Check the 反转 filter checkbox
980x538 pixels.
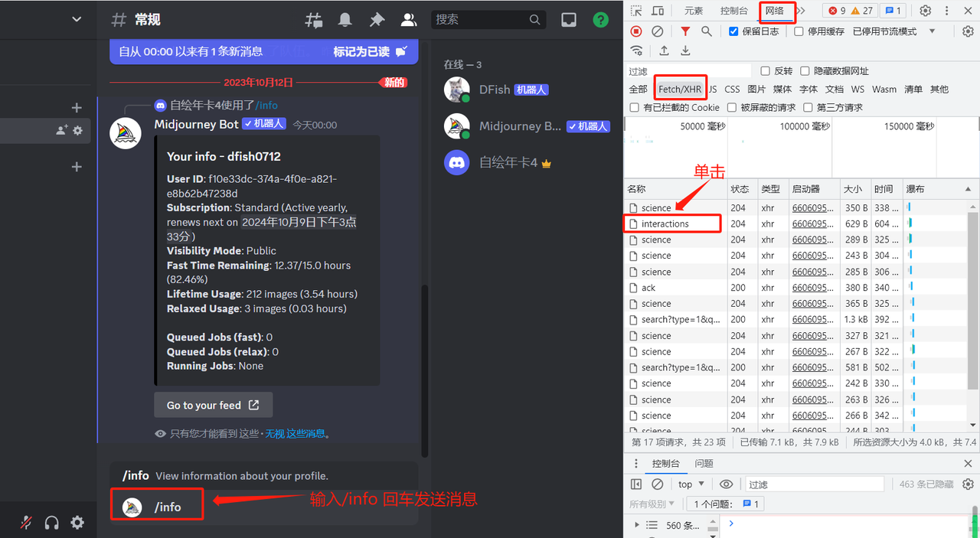766,71
